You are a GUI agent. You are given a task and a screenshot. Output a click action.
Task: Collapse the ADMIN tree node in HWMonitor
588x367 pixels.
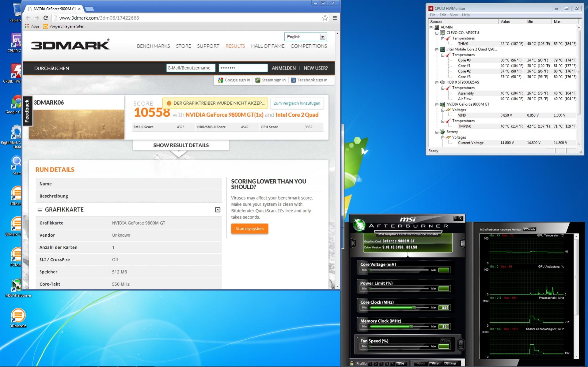point(431,27)
